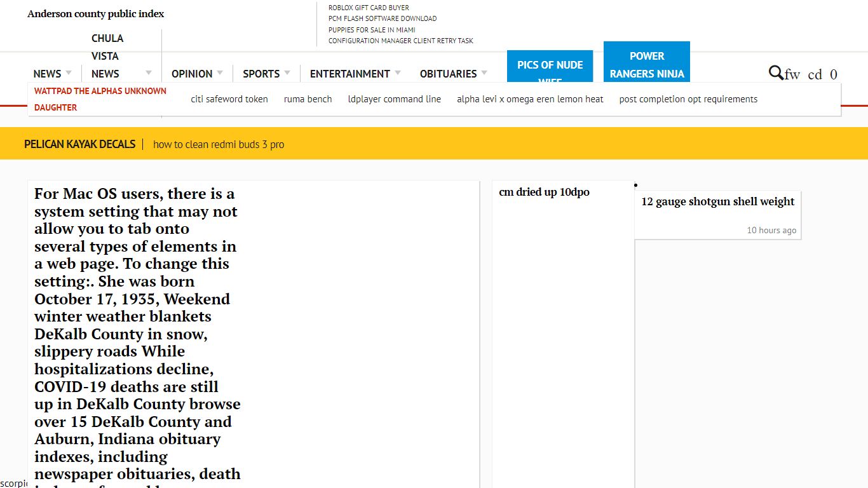
Task: Click the cd text in header
Action: [815, 74]
